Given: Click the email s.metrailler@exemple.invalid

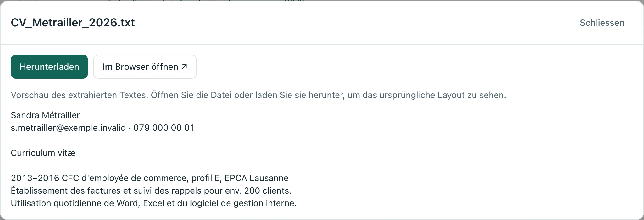Looking at the screenshot, I should 68,128.
